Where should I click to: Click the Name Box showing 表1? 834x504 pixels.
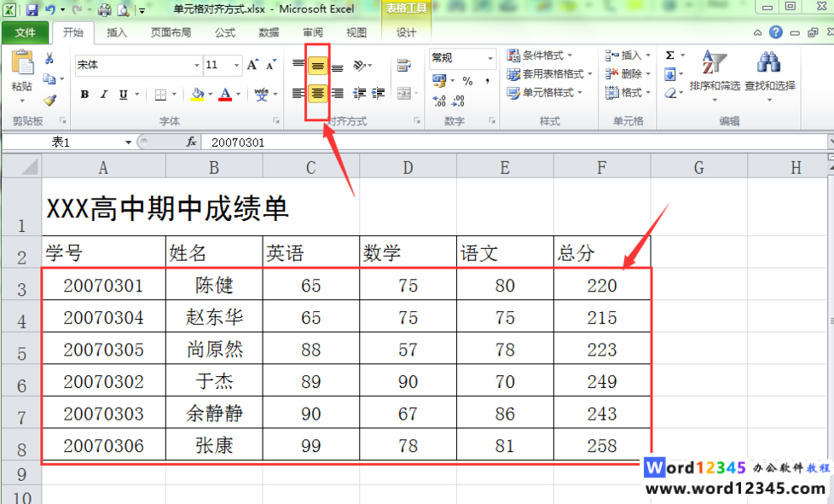click(x=61, y=142)
